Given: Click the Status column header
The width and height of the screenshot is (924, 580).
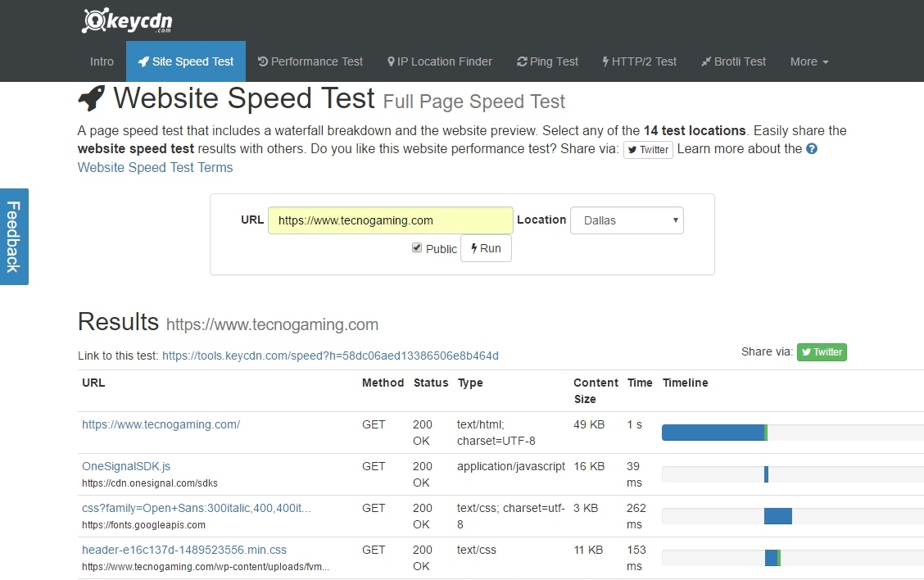Looking at the screenshot, I should [x=431, y=383].
